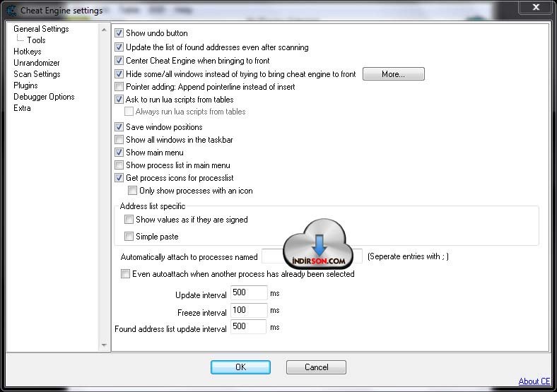Open Scan Settings in the sidebar
Image resolution: width=557 pixels, height=392 pixels.
37,74
